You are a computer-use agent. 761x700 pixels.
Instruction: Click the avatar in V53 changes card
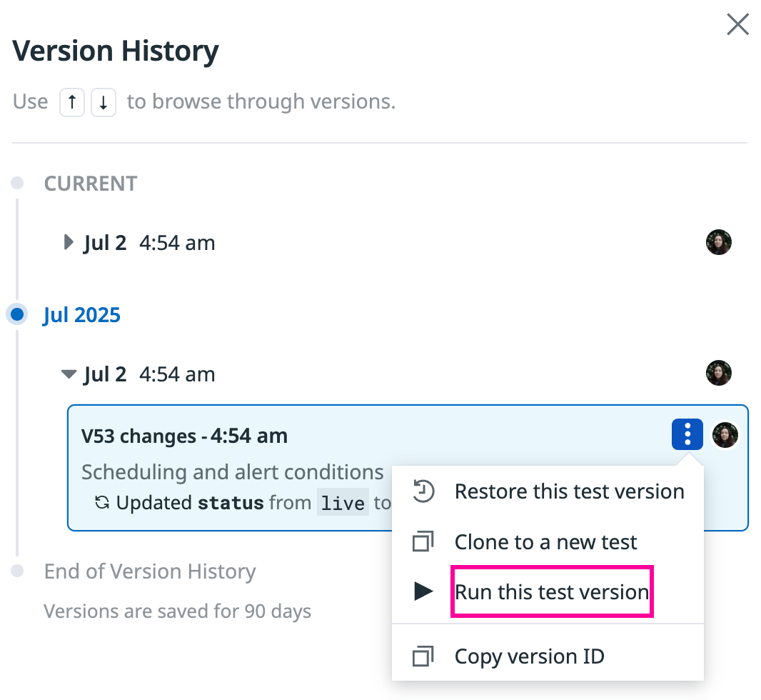click(725, 434)
